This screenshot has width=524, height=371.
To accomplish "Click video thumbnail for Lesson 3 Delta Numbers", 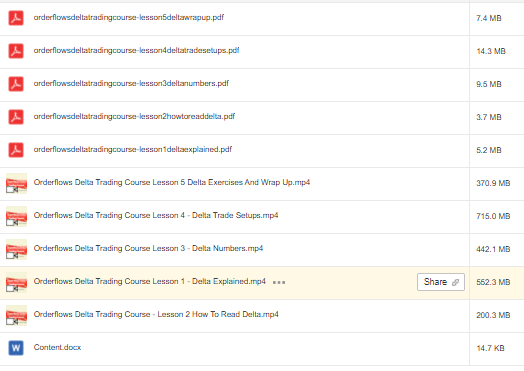I will [x=16, y=249].
